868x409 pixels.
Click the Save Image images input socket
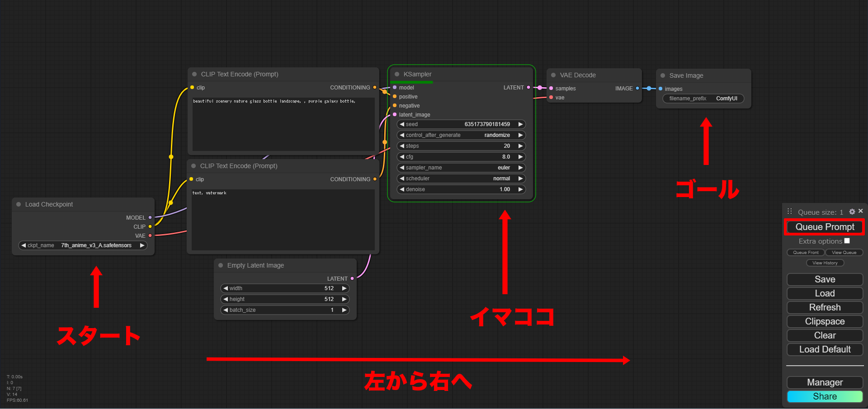[660, 89]
